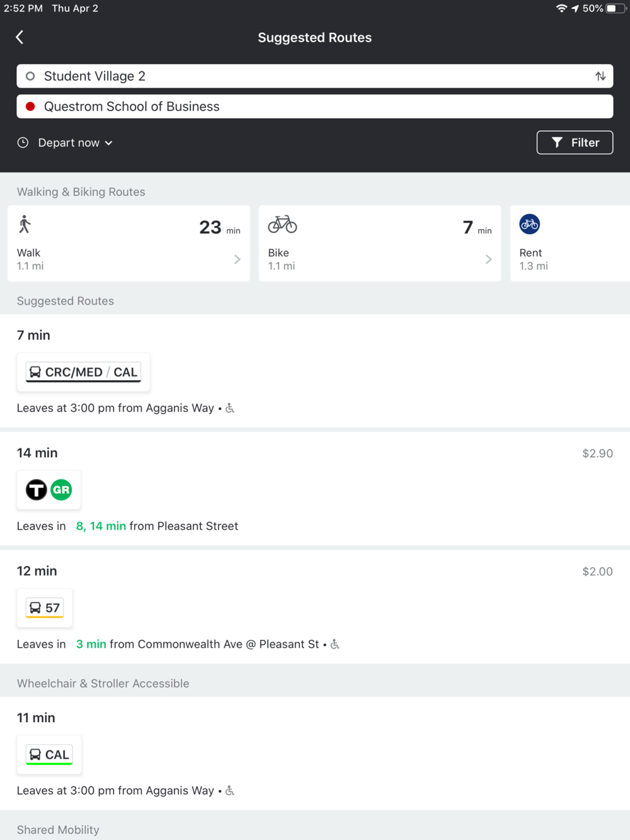This screenshot has height=840, width=630.
Task: Expand Bike route details chevron
Action: pos(488,259)
